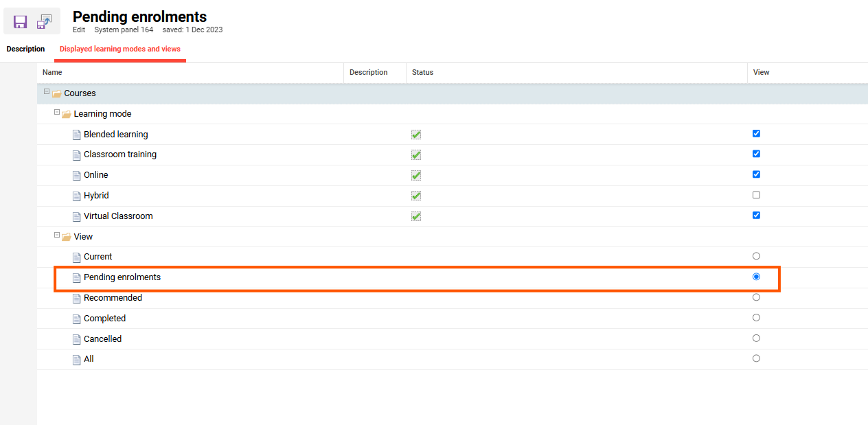The image size is (868, 425).
Task: Collapse the Learning mode tree node
Action: 57,112
